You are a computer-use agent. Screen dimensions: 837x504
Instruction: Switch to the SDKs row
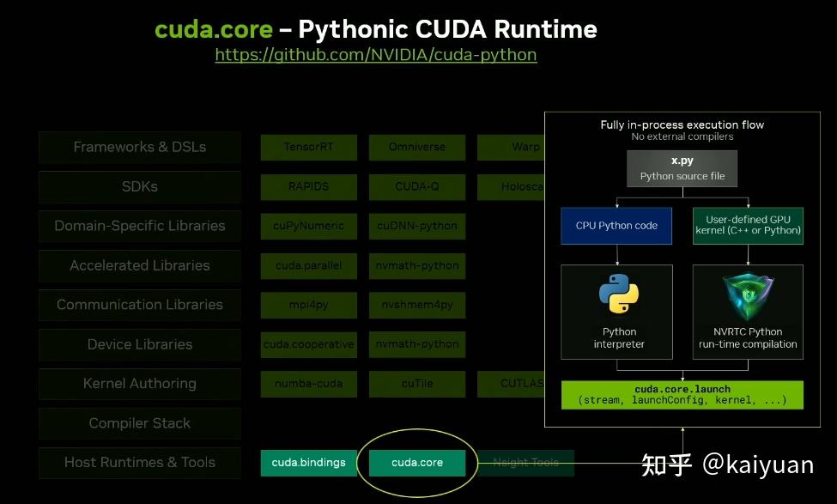(x=139, y=186)
